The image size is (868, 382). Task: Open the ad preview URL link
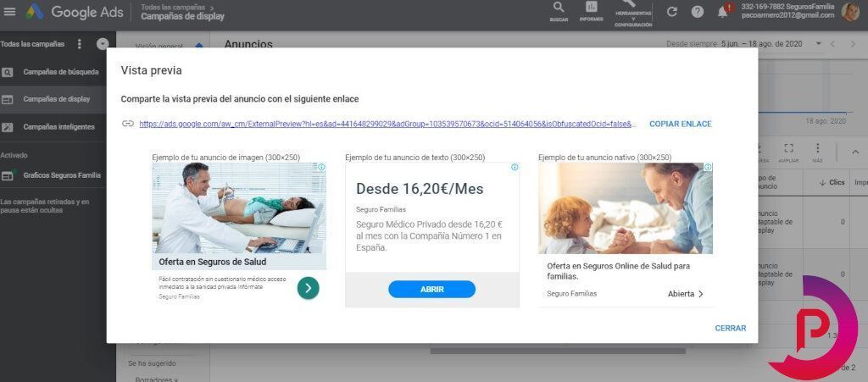[x=387, y=124]
